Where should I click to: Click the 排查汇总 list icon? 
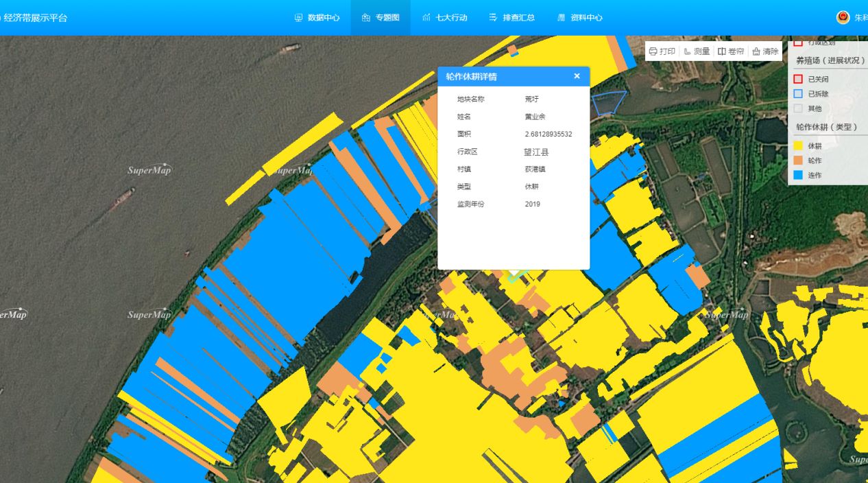click(493, 18)
